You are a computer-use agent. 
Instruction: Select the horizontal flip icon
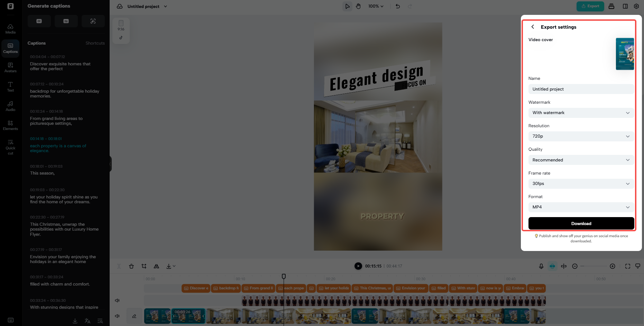click(156, 266)
